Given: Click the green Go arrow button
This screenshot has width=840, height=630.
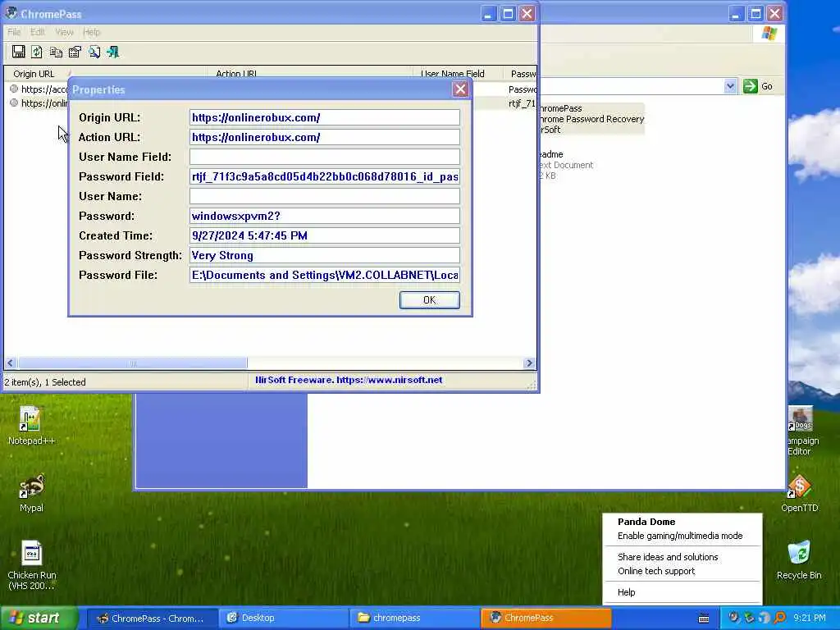Looking at the screenshot, I should [x=751, y=86].
